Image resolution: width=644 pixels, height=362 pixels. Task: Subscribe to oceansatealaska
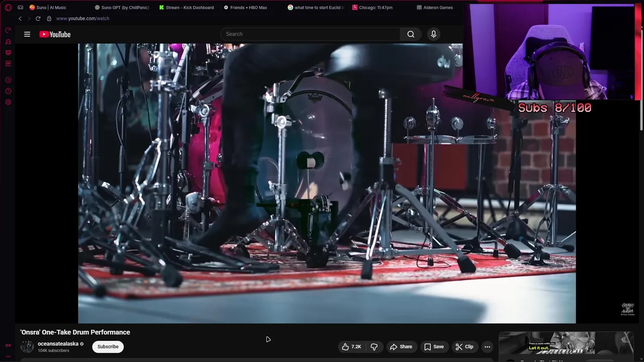point(108,346)
